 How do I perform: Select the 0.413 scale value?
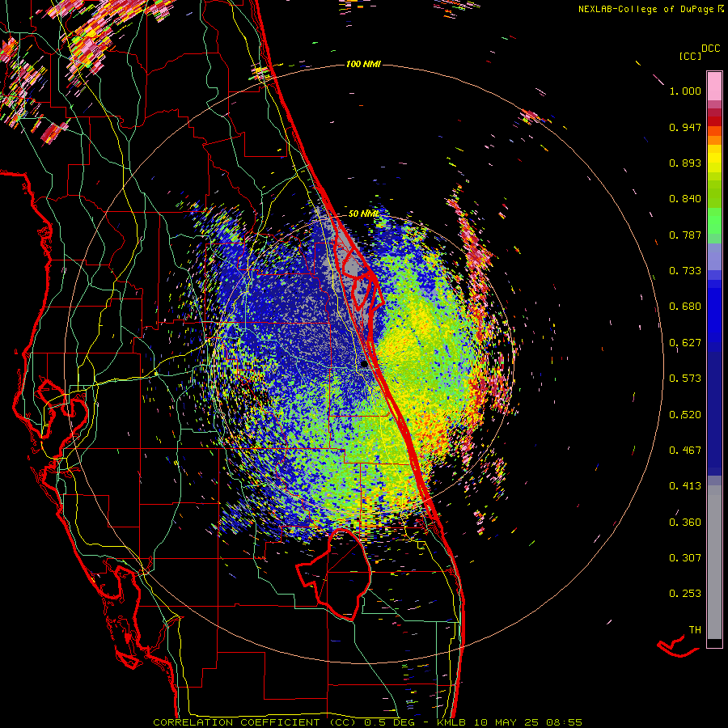[x=685, y=486]
